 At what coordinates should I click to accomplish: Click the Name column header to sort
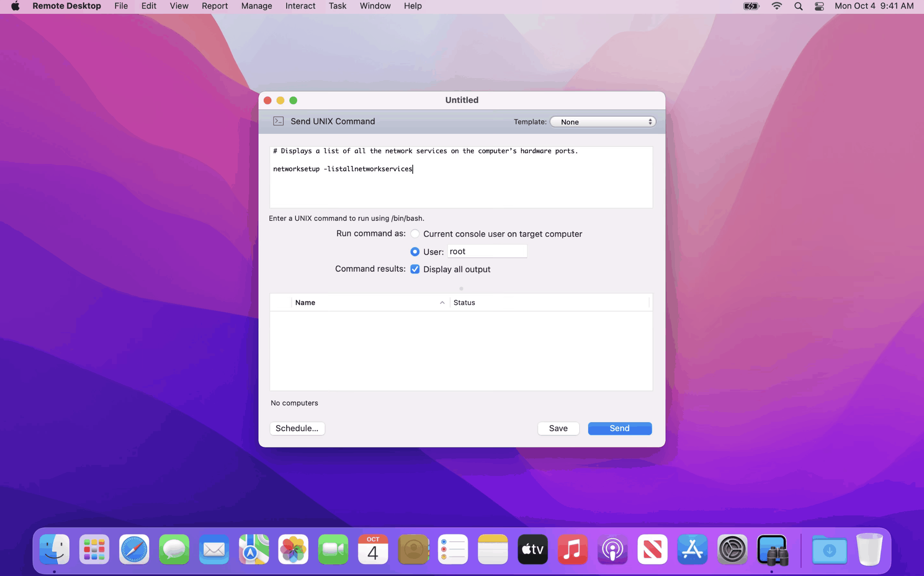(x=305, y=302)
